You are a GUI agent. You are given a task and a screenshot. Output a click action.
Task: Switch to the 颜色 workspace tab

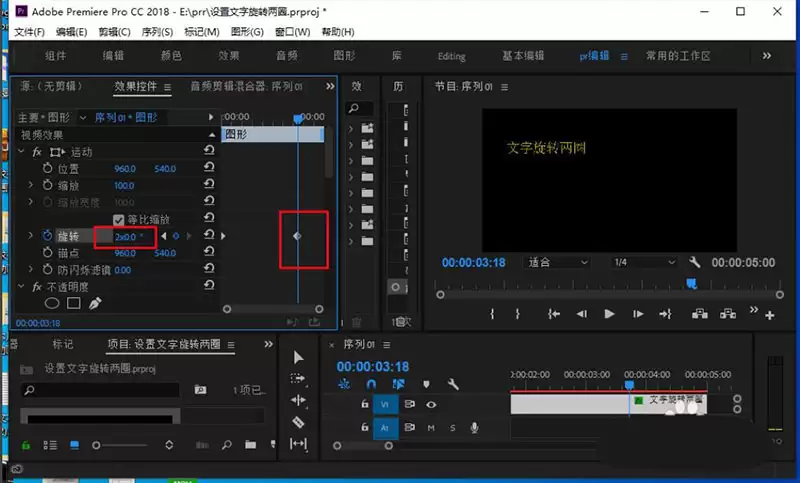tap(171, 56)
